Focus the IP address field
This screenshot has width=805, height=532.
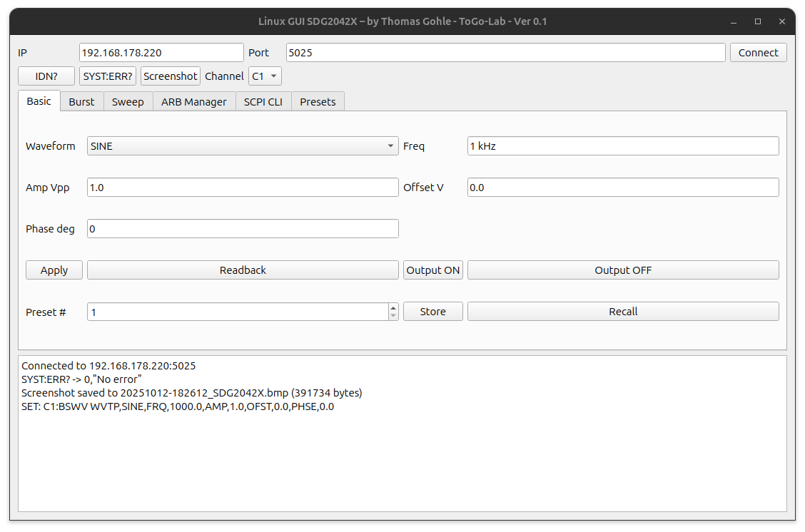(x=161, y=53)
